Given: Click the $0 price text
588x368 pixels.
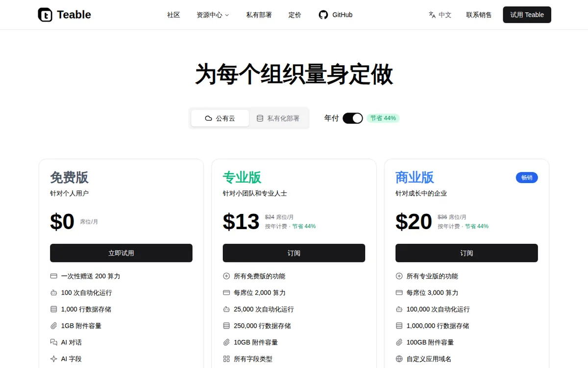Looking at the screenshot, I should point(62,222).
